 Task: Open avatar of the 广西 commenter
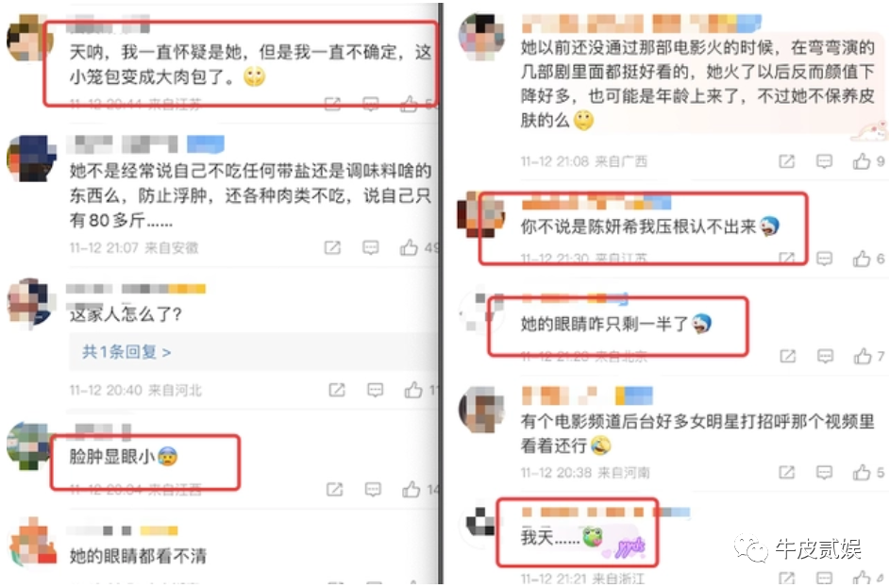pyautogui.click(x=481, y=37)
